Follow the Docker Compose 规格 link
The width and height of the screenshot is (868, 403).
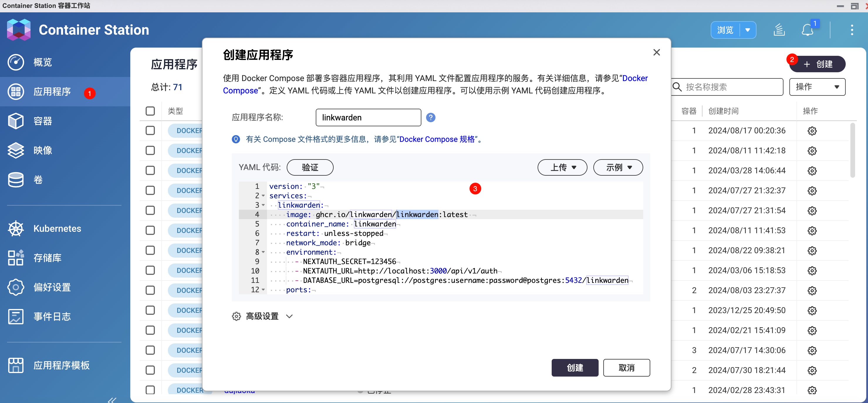[x=437, y=139]
